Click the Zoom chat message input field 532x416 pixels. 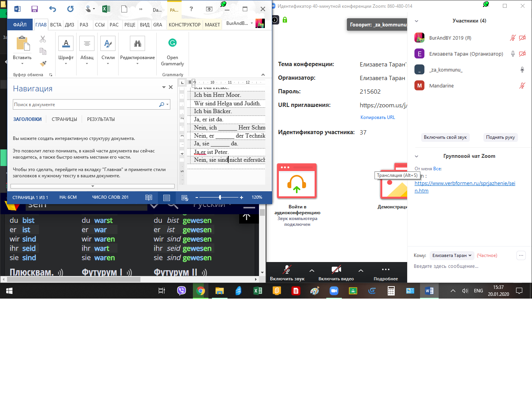point(469,266)
